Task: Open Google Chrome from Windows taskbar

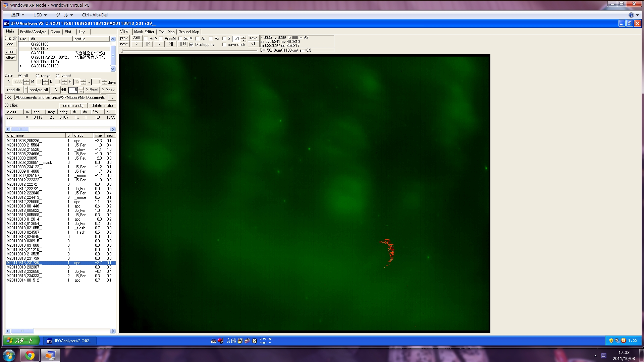Action: point(30,355)
